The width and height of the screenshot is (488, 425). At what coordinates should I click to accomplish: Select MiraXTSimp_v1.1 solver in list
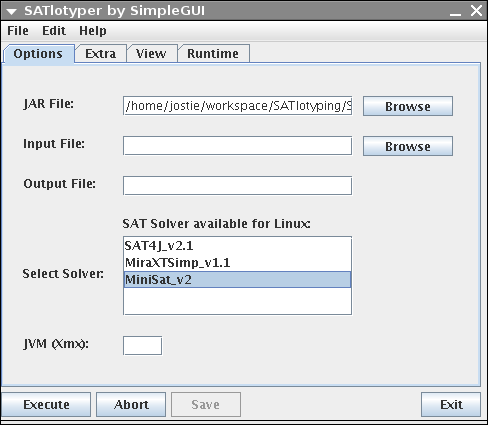coord(237,263)
